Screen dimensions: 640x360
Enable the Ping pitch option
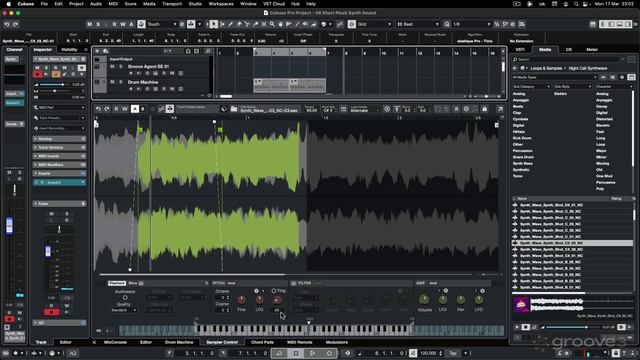(x=274, y=291)
